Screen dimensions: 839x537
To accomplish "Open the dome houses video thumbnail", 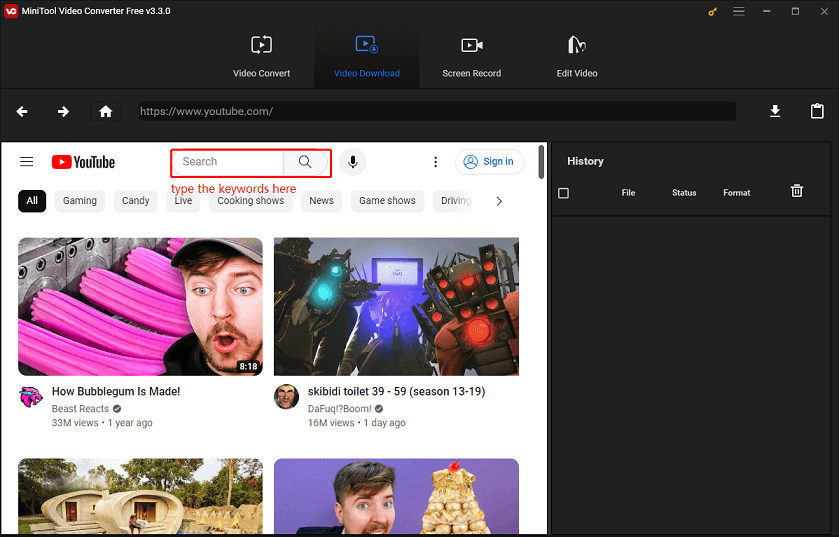I will (140, 496).
